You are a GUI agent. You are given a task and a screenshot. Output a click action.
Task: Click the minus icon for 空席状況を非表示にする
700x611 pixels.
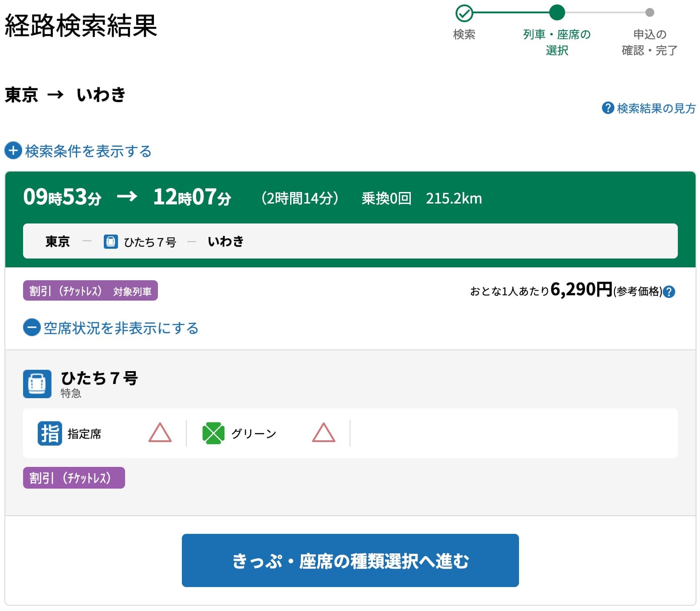point(31,328)
